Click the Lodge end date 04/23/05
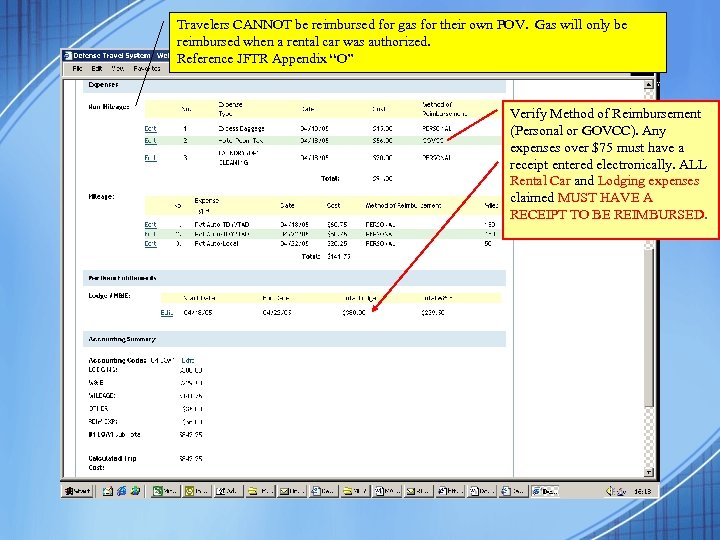This screenshot has height=540, width=720. coord(277,313)
